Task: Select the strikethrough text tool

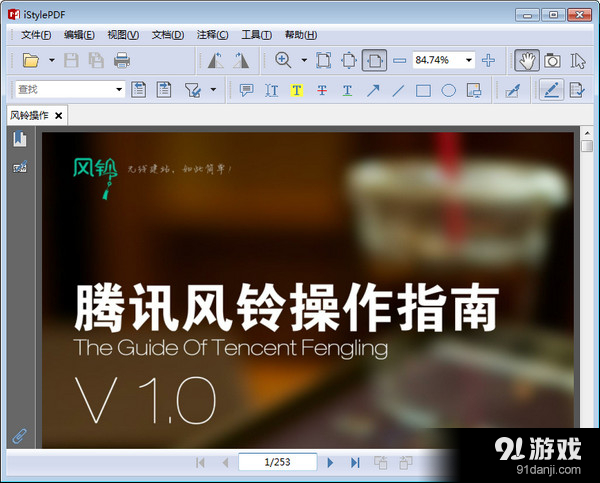Action: 322,90
